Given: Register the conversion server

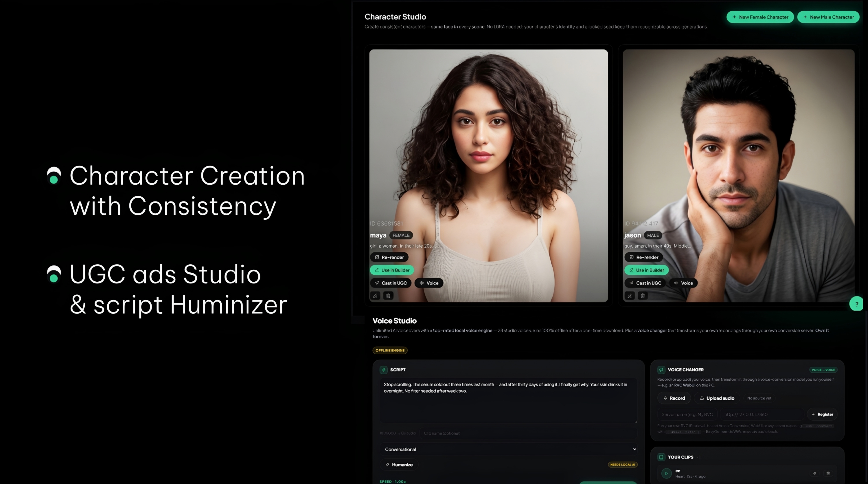Looking at the screenshot, I should (822, 414).
